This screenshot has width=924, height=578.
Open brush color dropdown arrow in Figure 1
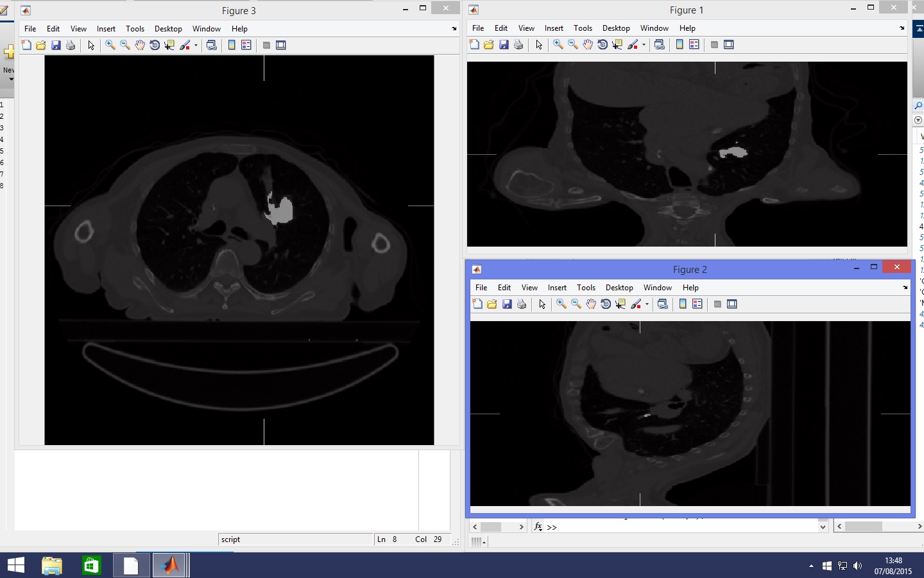(x=644, y=44)
